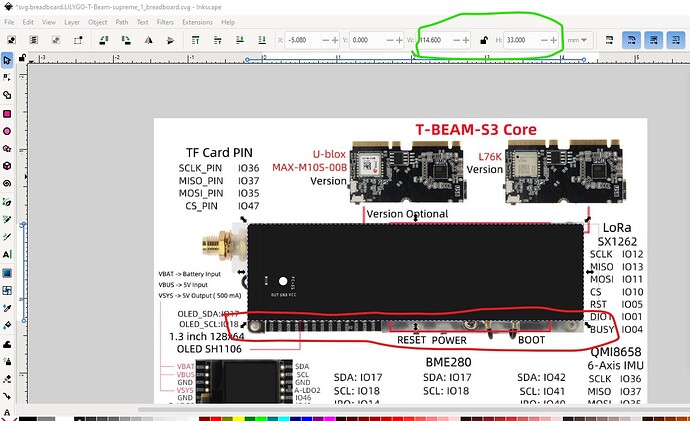Increase the H height value

(x=554, y=40)
